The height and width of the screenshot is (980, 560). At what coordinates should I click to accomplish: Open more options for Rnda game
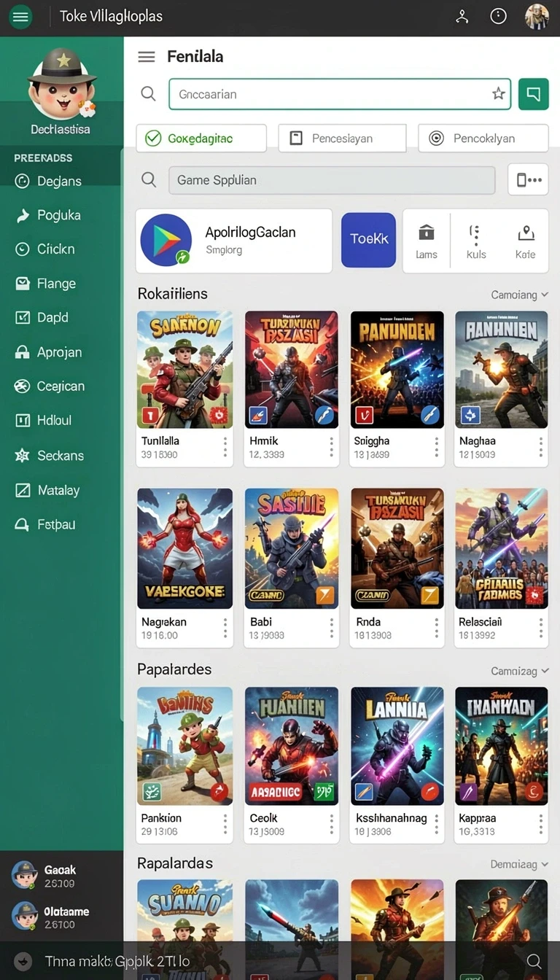click(436, 628)
